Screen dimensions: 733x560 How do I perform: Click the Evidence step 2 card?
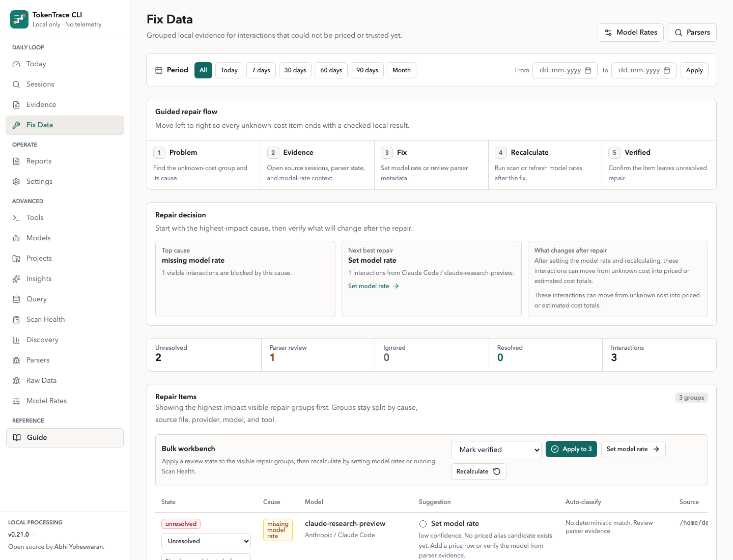pos(318,165)
